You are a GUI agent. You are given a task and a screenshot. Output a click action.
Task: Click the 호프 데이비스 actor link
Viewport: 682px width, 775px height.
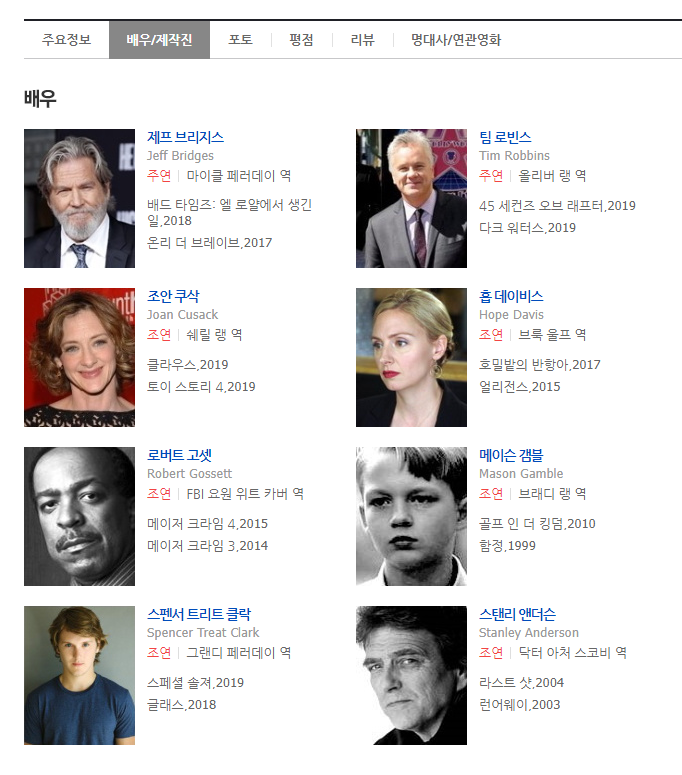click(511, 297)
